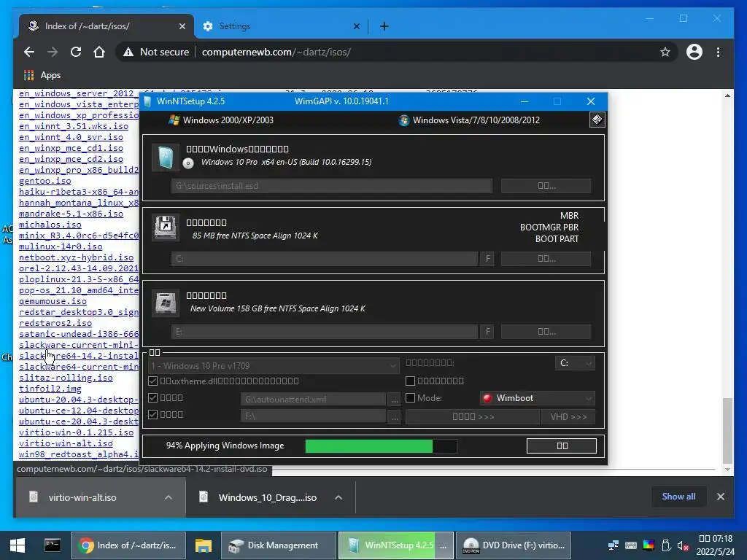Screen dimensions: 747x560
Task: Open the virtio-win-0.1.215.iso link
Action: coord(76,432)
